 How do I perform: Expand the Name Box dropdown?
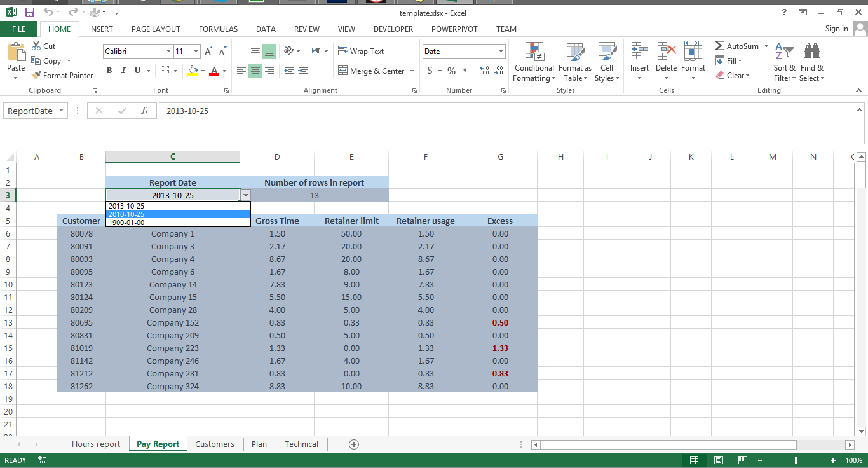(62, 111)
